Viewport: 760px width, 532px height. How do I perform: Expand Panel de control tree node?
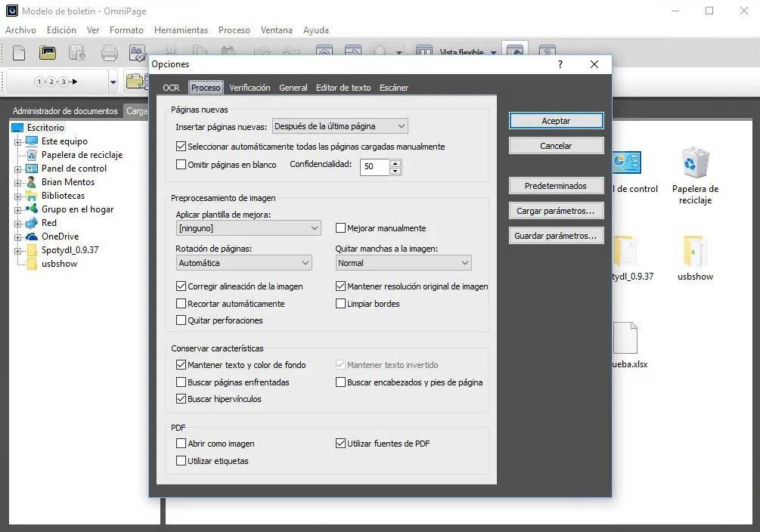click(x=18, y=169)
